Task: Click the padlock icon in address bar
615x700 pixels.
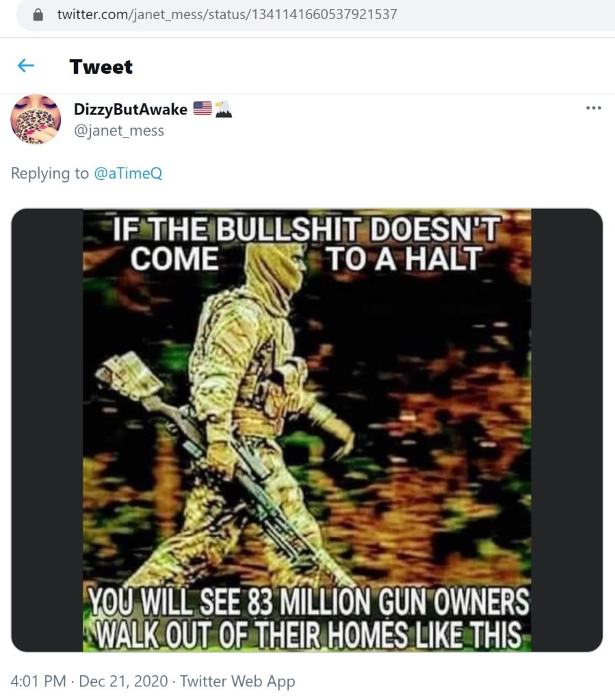Action: pyautogui.click(x=38, y=15)
